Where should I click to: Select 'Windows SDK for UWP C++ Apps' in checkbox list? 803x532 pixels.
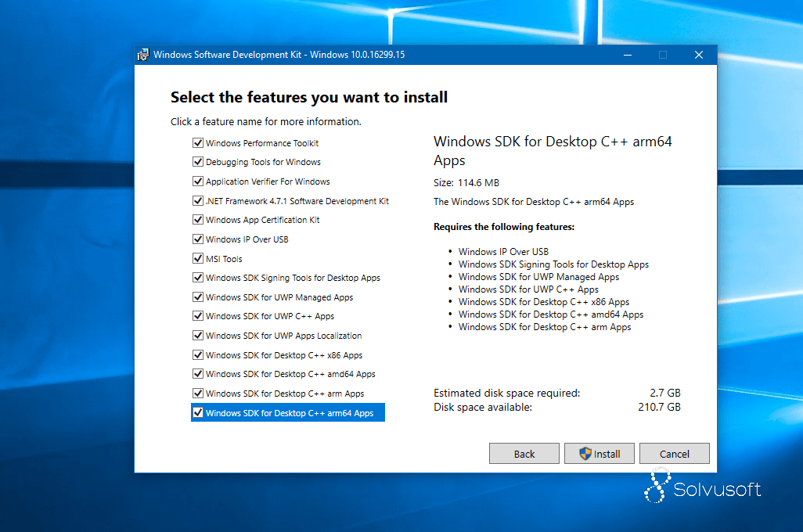270,316
